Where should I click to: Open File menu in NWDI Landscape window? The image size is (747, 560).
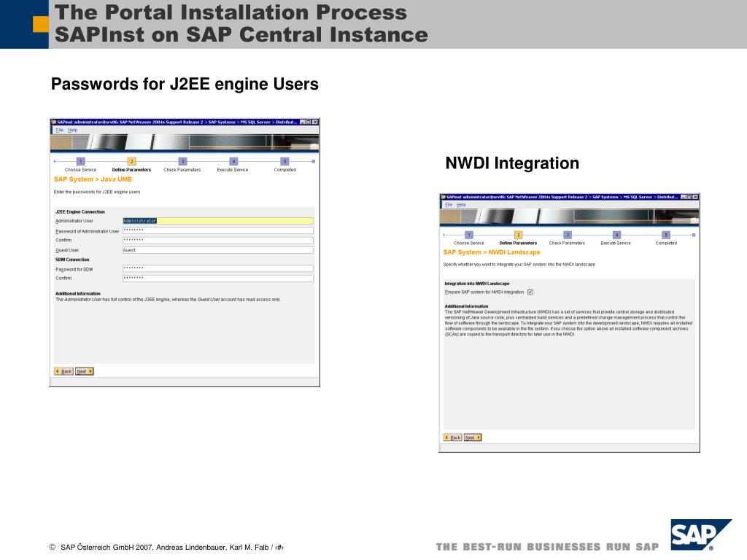click(x=449, y=205)
